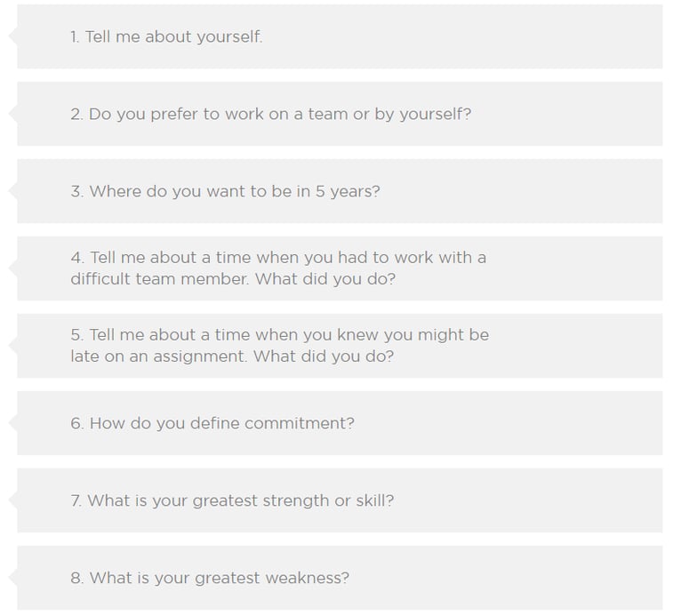Click the left notch arrow beside question 1

coord(12,36)
